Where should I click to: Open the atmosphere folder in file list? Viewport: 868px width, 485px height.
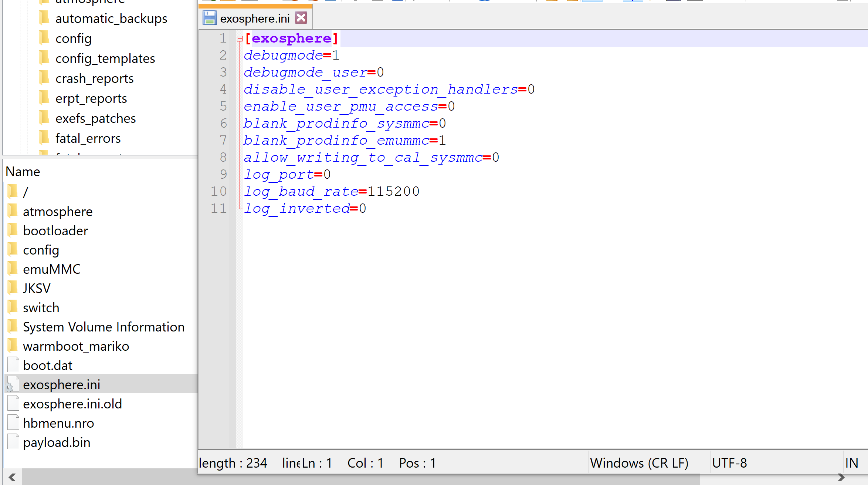(x=58, y=211)
